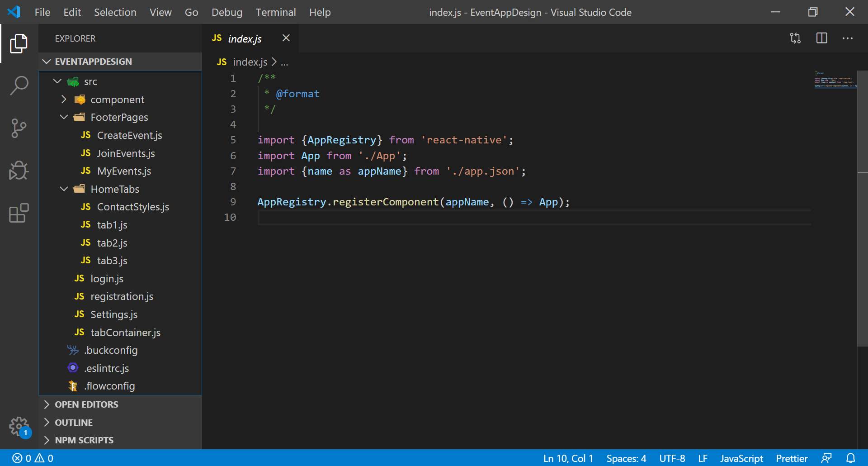Open .eslintrc.js file

pos(120,368)
